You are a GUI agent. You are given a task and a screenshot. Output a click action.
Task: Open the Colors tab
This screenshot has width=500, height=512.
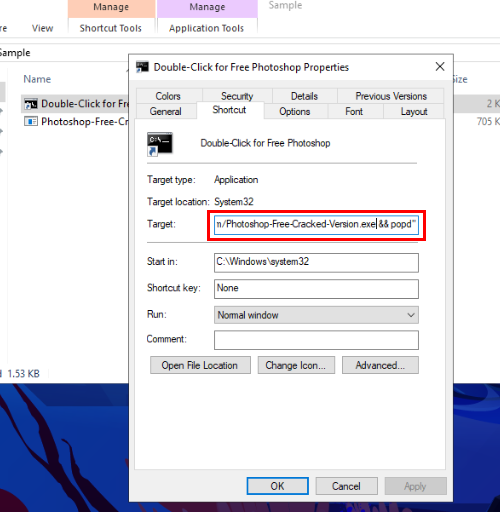click(168, 96)
